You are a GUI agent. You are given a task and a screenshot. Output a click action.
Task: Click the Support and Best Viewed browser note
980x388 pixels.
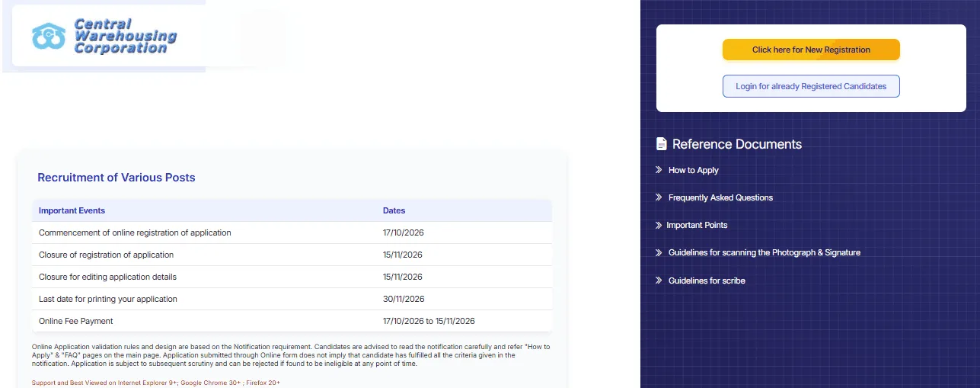(x=155, y=383)
